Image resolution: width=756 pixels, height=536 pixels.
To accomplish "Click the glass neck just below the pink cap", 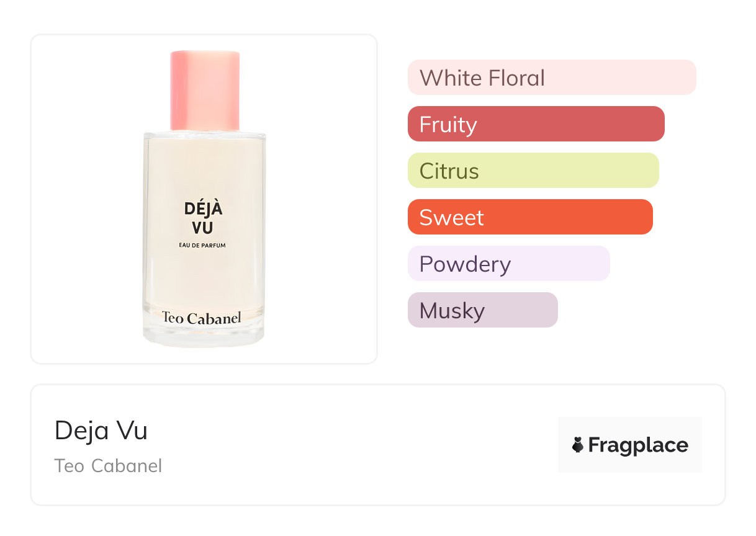I will tap(204, 134).
